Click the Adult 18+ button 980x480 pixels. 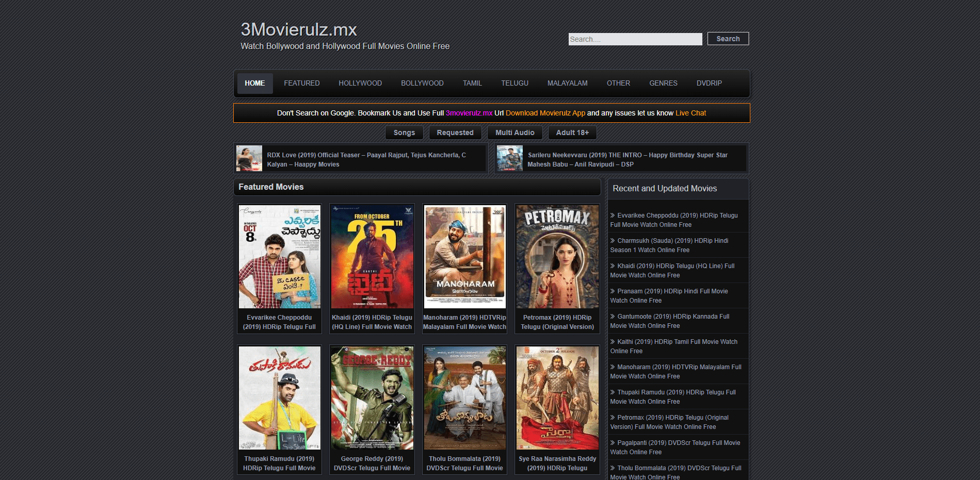(572, 133)
